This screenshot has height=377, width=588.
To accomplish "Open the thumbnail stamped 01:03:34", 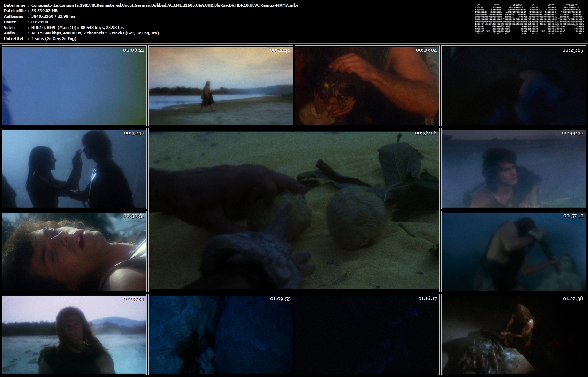I will click(74, 335).
